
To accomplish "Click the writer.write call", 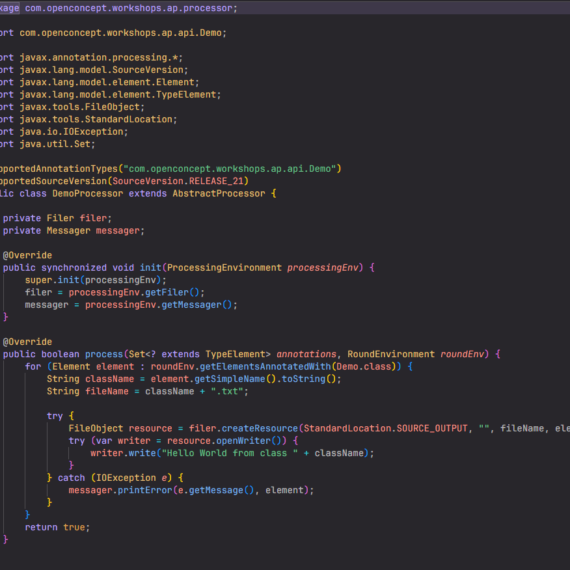I will (123, 453).
